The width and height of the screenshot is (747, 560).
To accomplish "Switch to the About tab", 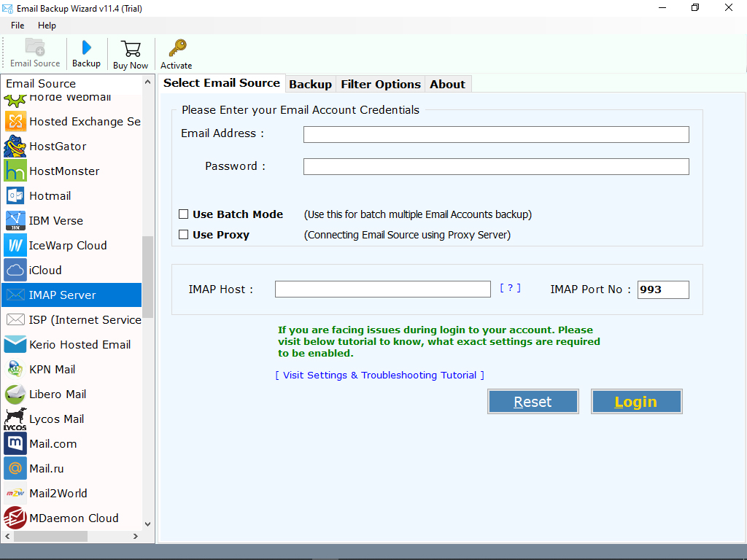I will (447, 85).
